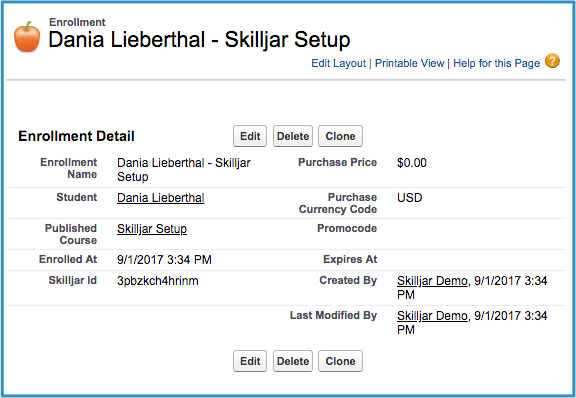
Task: Open the Skilljar Setup published course link
Action: [152, 229]
